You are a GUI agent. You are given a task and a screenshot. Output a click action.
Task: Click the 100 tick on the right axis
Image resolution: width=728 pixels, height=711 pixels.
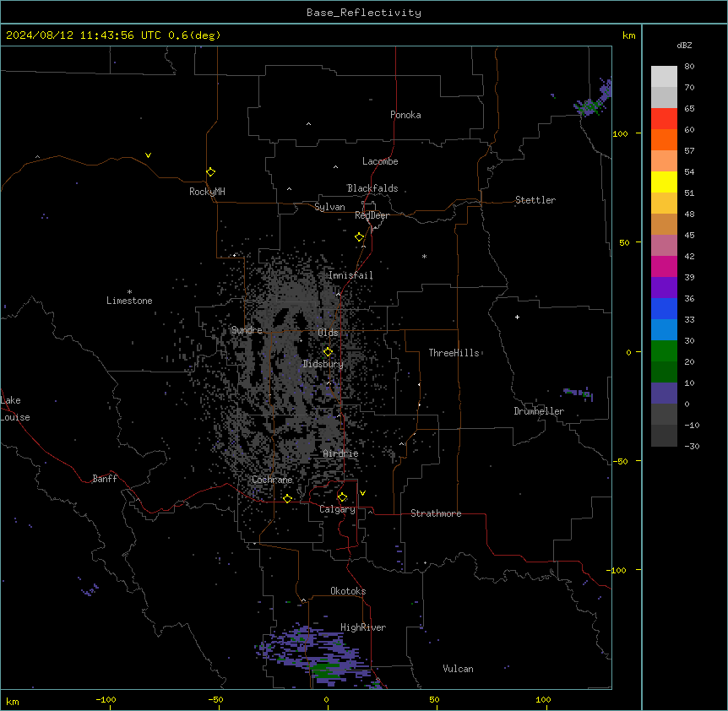[620, 133]
